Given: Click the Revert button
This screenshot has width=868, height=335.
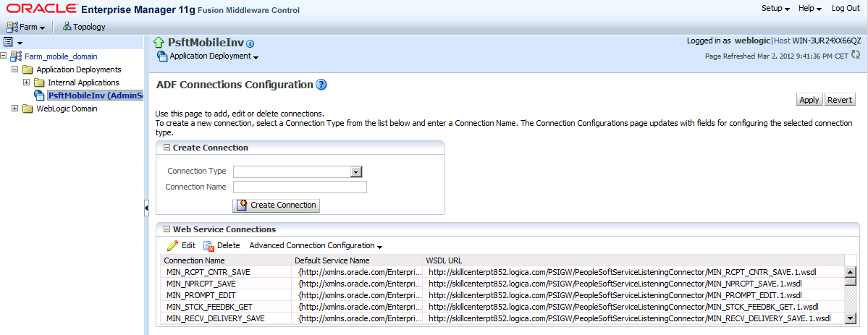Looking at the screenshot, I should (840, 100).
